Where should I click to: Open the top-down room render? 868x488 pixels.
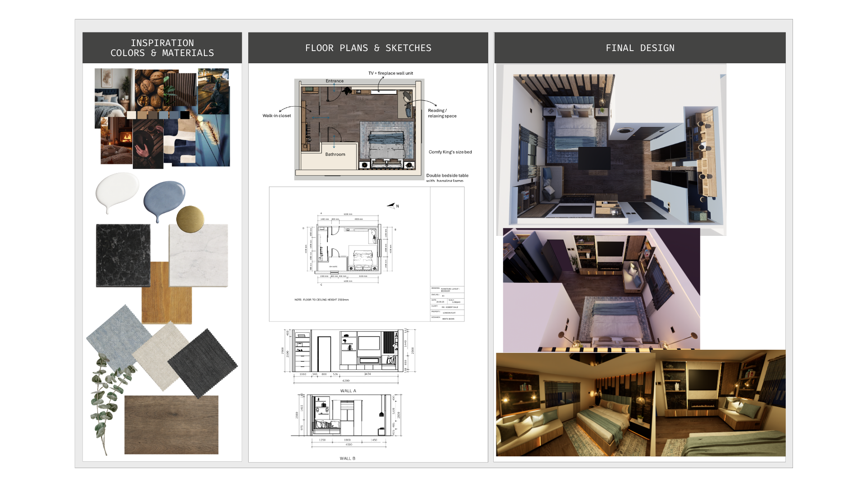click(611, 149)
